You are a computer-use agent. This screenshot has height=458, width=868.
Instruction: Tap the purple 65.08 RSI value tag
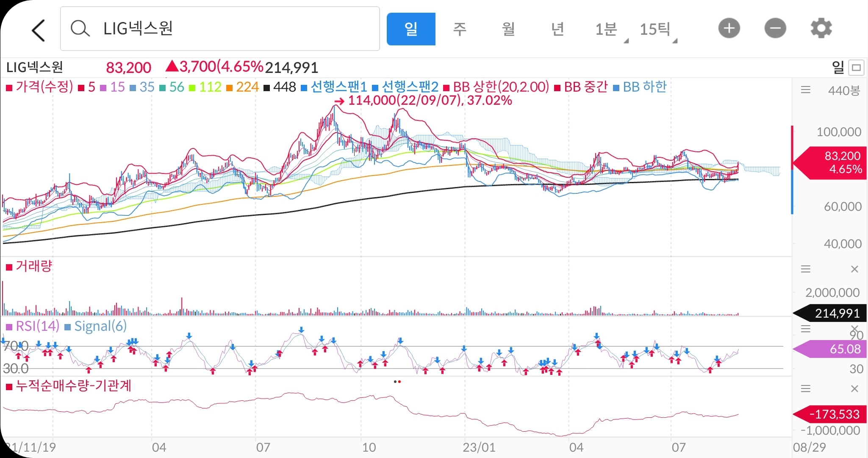tap(829, 349)
